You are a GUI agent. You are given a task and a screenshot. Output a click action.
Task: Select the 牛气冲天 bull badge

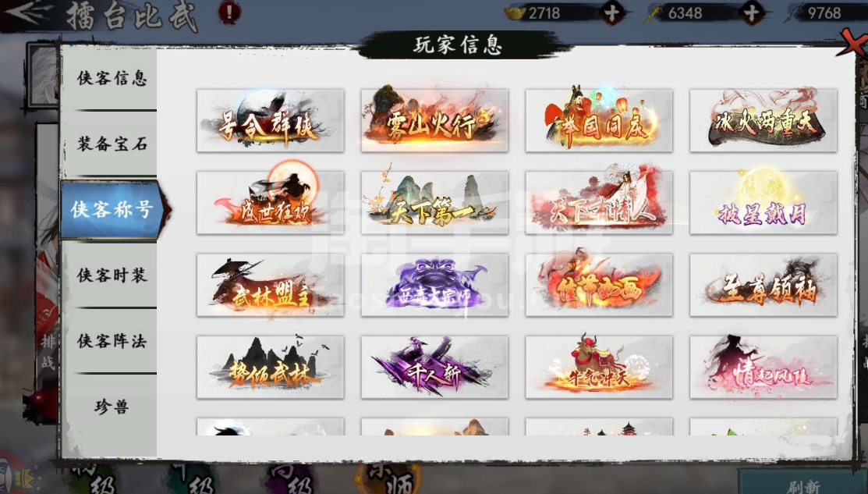599,367
